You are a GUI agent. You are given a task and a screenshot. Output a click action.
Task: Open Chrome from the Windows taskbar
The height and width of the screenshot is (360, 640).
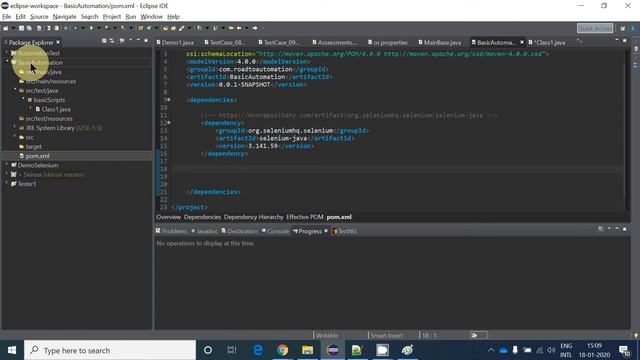[x=282, y=350]
